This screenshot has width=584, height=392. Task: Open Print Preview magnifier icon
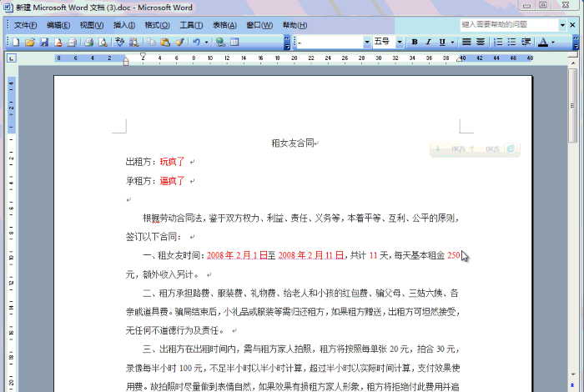coord(103,42)
